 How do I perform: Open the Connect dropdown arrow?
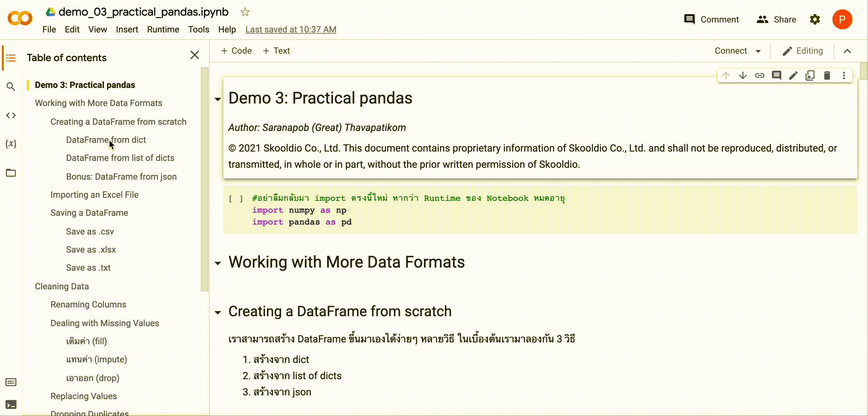click(x=758, y=51)
